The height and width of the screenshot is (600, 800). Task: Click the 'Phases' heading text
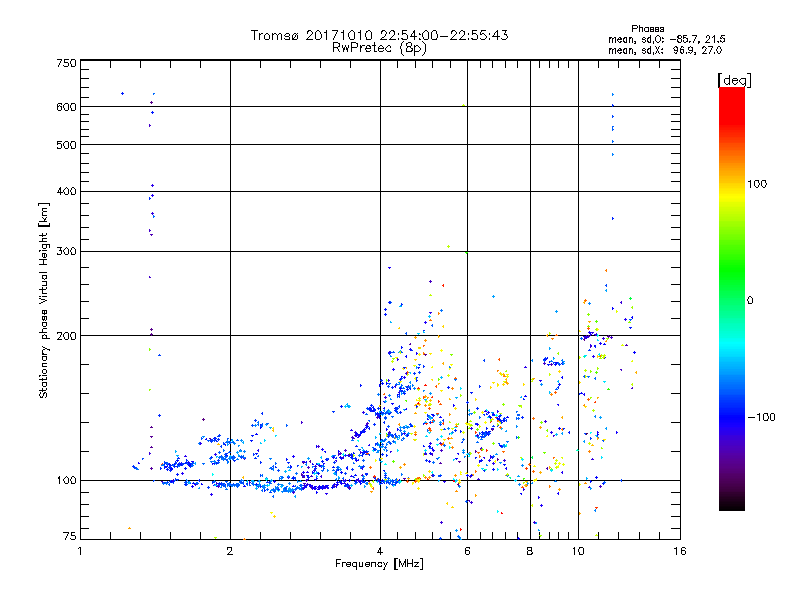647,29
